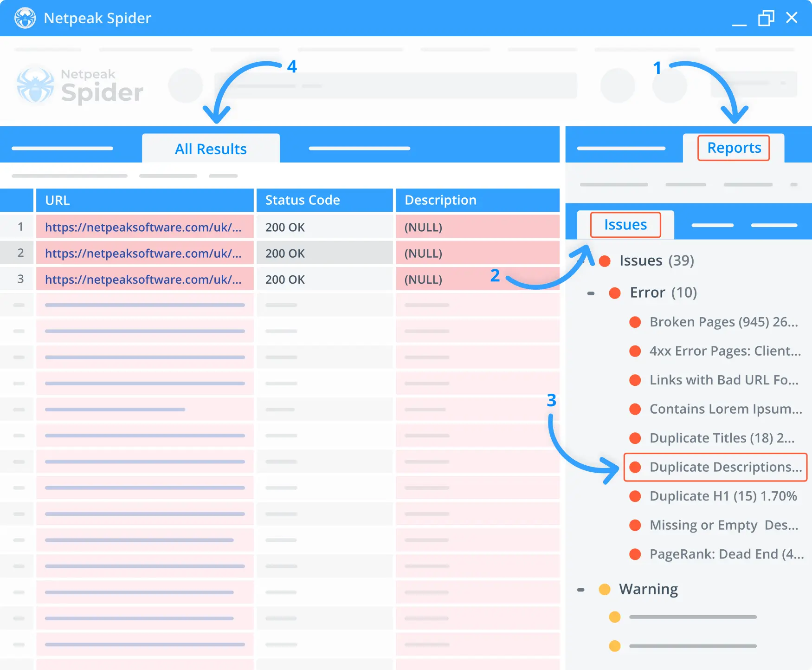Screen dimensions: 812x670
Task: Open the Broken Pages (945) issue
Action: pyautogui.click(x=723, y=322)
